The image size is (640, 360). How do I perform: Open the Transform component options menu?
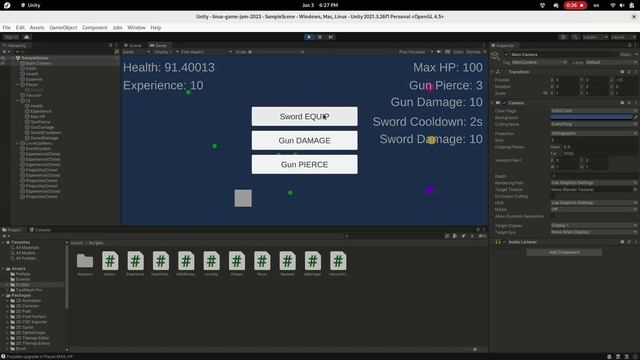coord(635,72)
